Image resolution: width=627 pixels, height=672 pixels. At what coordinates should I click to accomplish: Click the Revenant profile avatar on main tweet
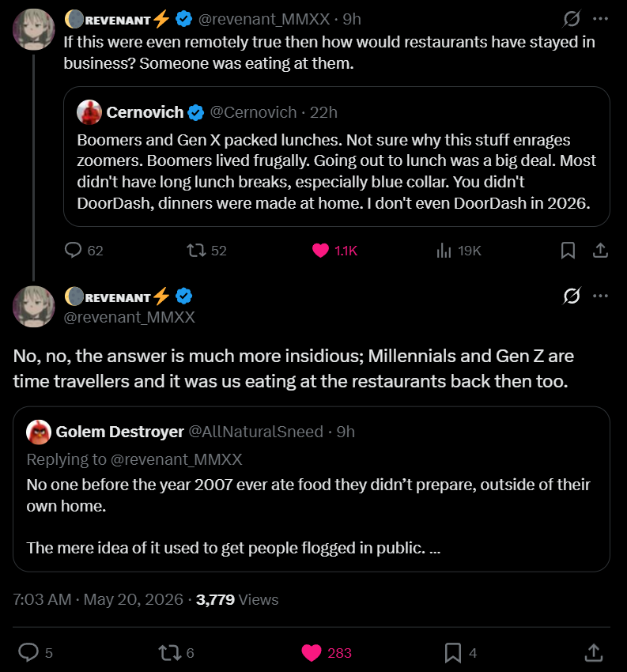click(x=34, y=307)
